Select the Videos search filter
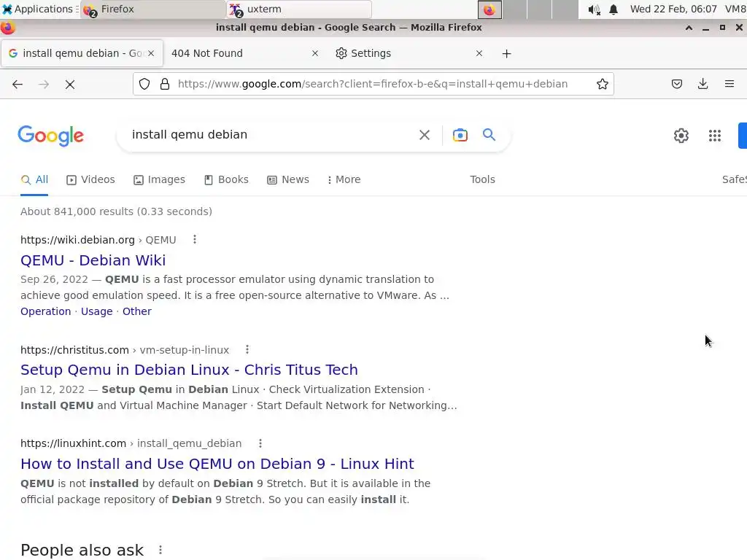747x560 pixels. (90, 179)
